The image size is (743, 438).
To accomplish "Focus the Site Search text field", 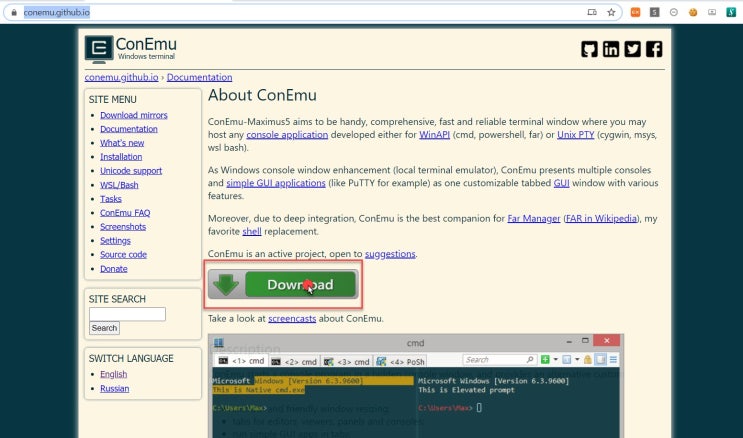I will coord(127,314).
